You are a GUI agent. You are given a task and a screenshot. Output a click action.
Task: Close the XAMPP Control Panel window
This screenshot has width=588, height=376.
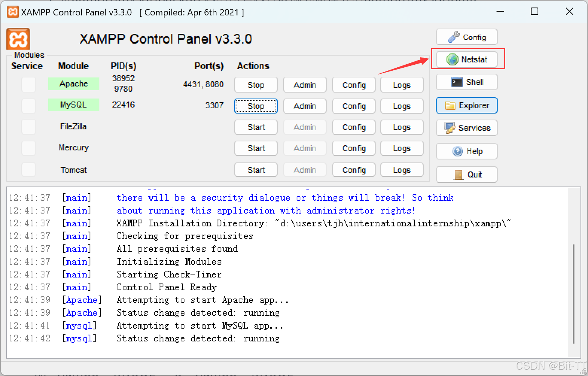click(570, 12)
